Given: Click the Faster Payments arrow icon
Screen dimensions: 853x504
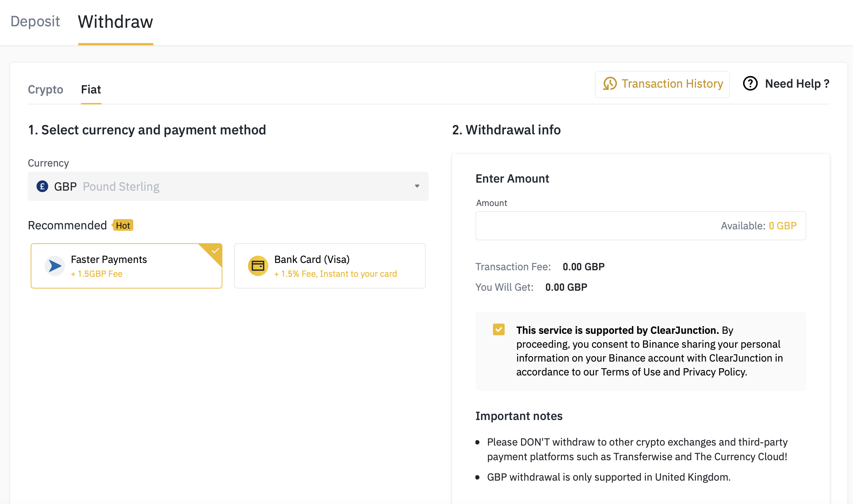Looking at the screenshot, I should tap(55, 266).
